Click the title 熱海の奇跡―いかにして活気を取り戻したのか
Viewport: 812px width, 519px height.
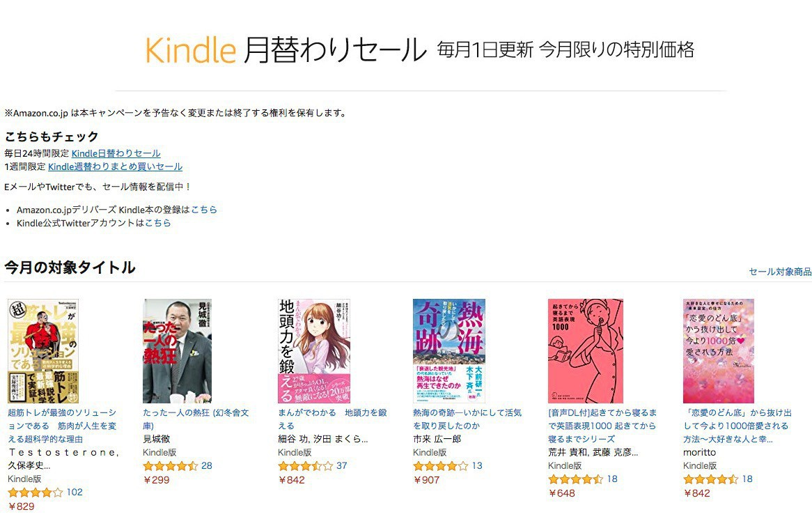pos(467,419)
